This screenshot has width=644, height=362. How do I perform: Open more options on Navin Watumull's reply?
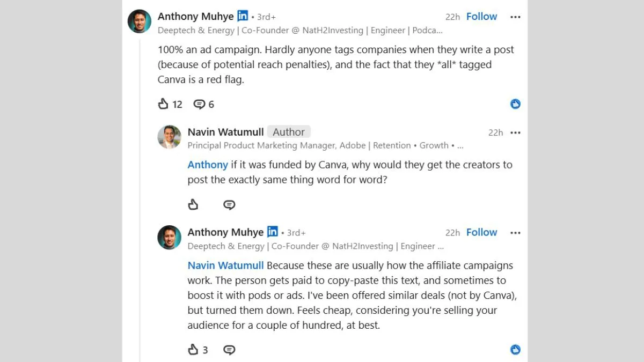515,132
